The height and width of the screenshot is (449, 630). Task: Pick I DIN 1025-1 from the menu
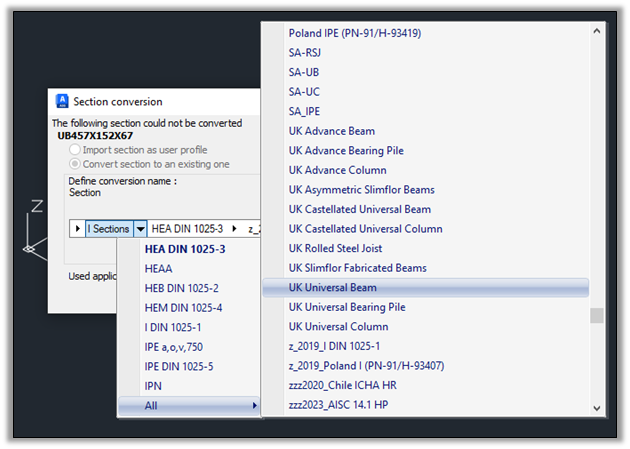tap(189, 327)
